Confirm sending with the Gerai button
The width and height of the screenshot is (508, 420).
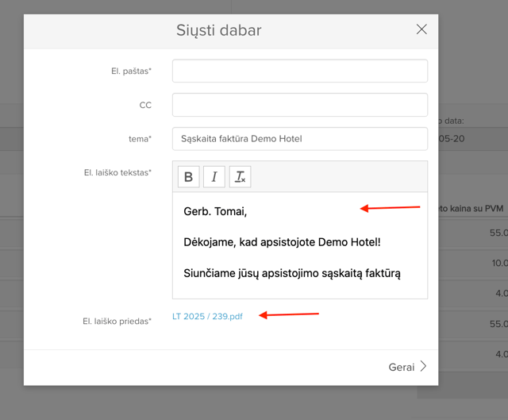point(407,367)
